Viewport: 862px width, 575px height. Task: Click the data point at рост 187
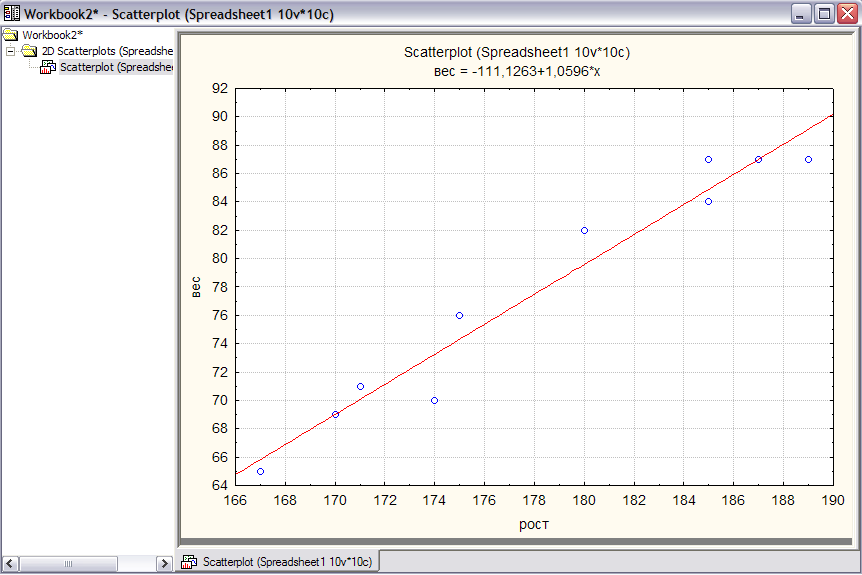tap(759, 159)
